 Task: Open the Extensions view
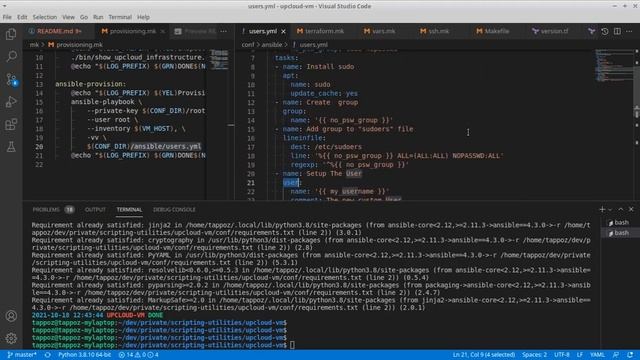click(x=11, y=124)
